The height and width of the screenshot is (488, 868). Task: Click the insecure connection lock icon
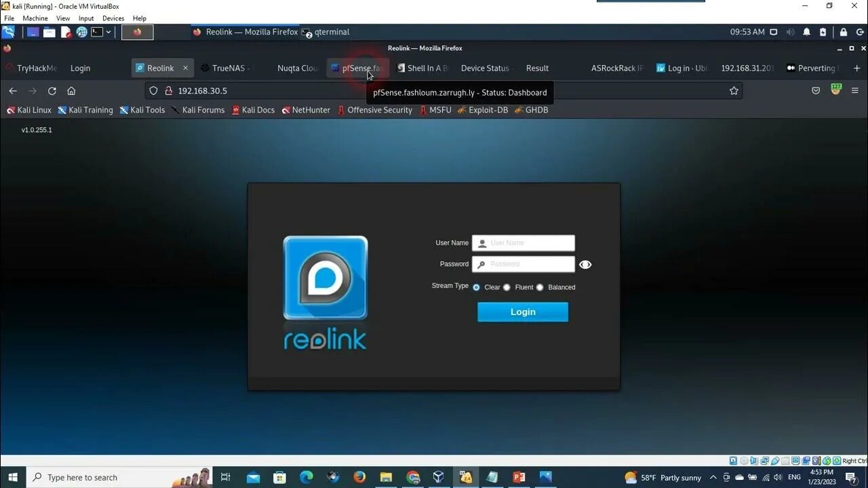(x=168, y=91)
